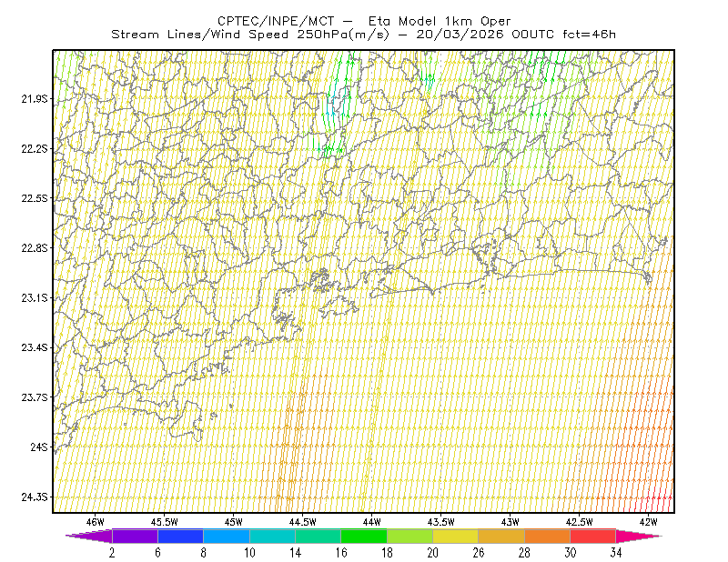The width and height of the screenshot is (728, 562).
Task: Click the CPTEC/INPE/MCT title text
Action: click(x=276, y=21)
